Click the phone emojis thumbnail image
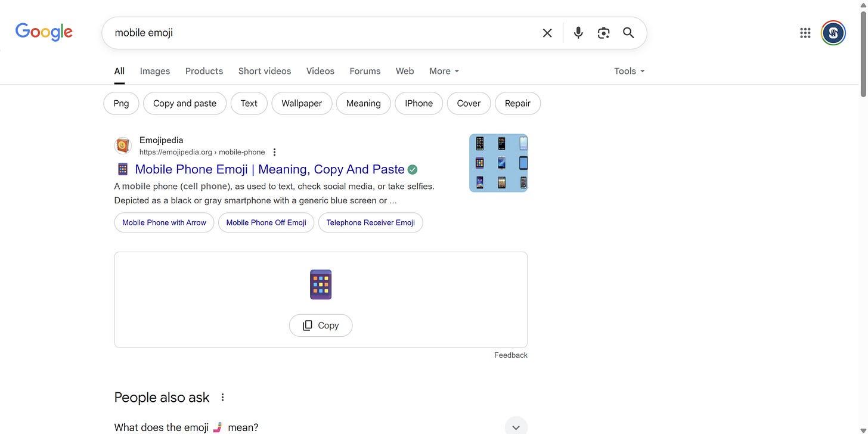 (x=498, y=163)
